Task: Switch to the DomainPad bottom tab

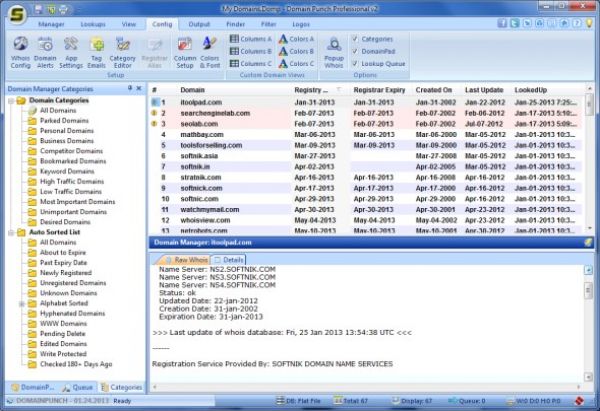Action: click(33, 387)
